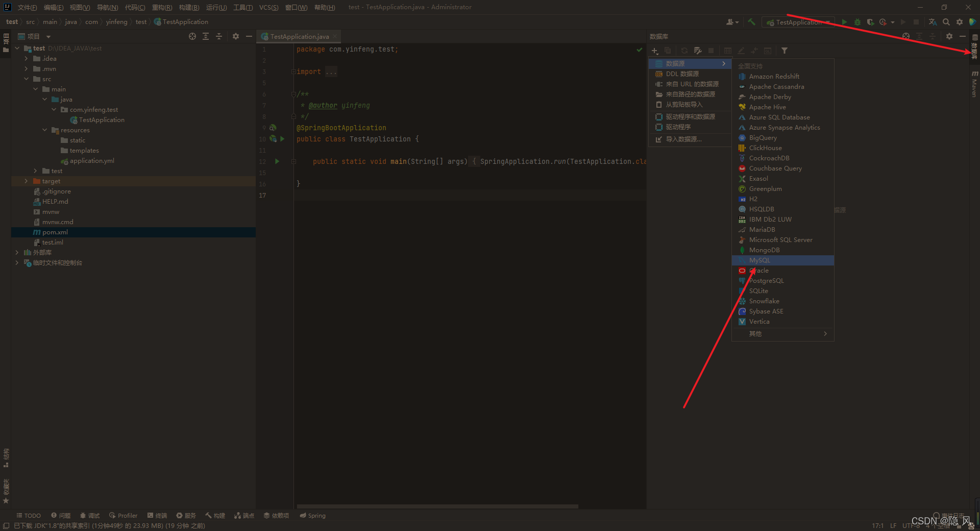The height and width of the screenshot is (531, 980).
Task: Open the Profiler run icon in toolbar
Action: click(883, 22)
